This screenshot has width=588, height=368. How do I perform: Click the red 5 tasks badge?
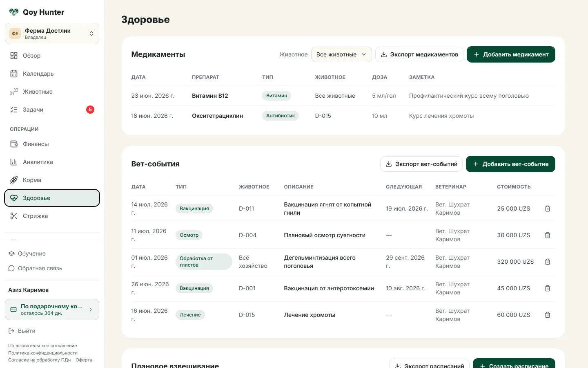90,110
